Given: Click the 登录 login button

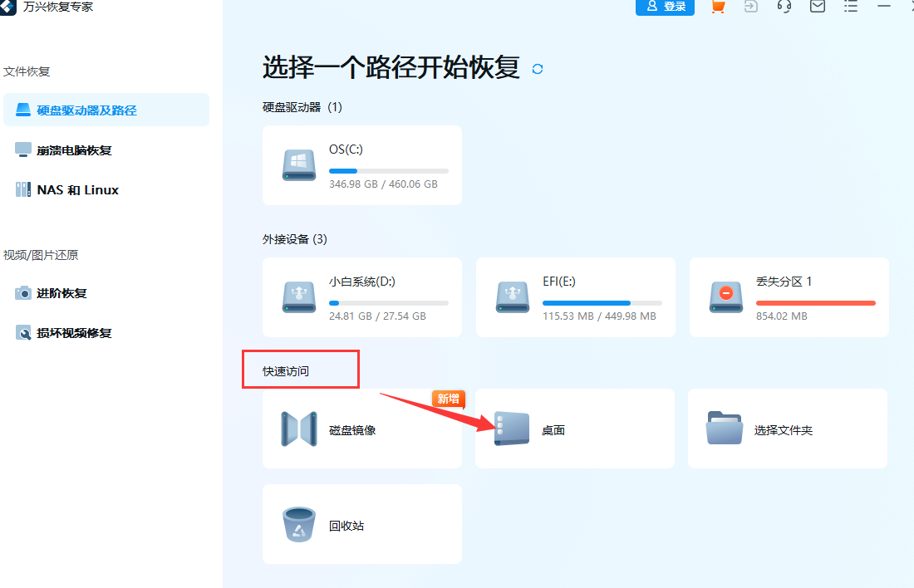Looking at the screenshot, I should click(x=665, y=7).
